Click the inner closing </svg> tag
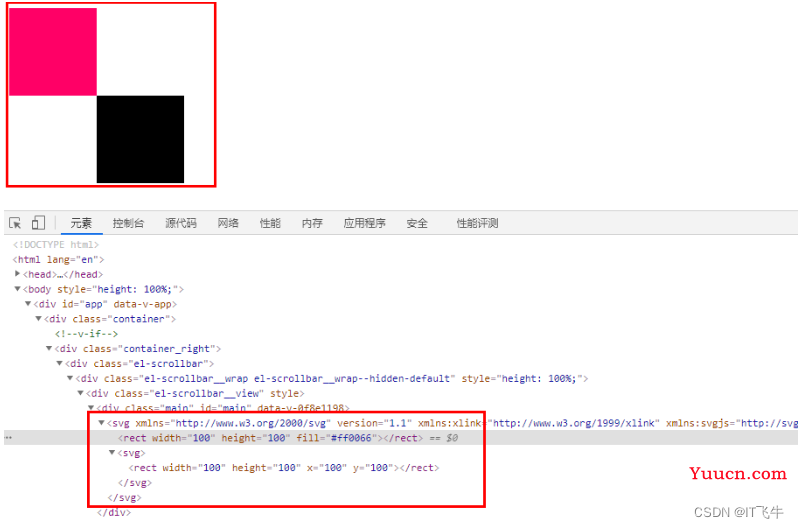 135,482
